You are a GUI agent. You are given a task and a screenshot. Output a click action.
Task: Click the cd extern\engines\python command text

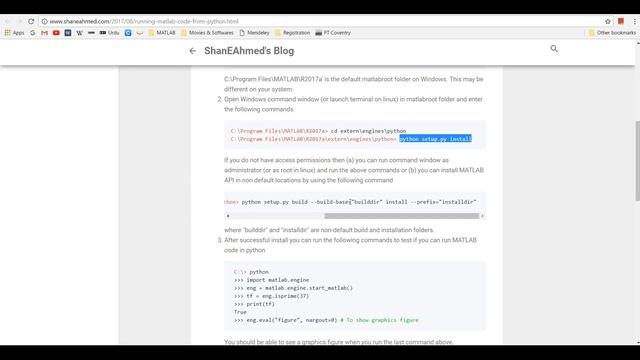click(x=368, y=131)
